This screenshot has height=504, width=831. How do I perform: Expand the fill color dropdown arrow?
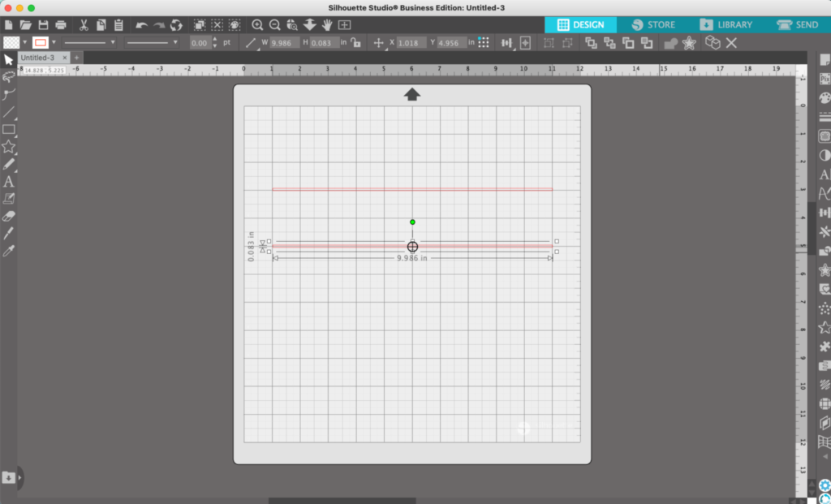tap(24, 42)
